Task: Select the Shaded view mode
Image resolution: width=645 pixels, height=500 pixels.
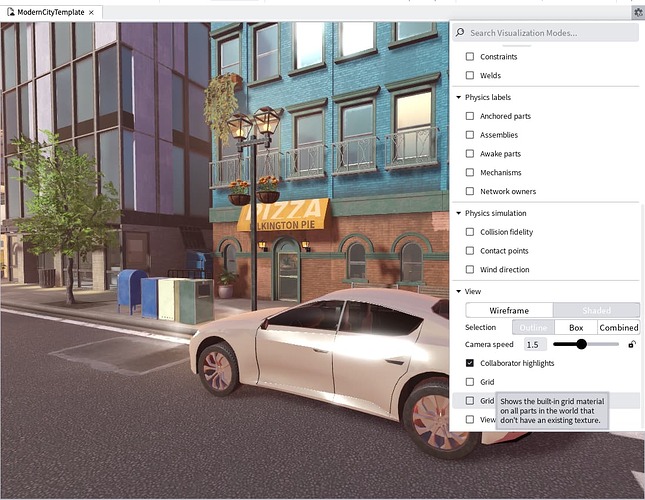Action: [x=596, y=310]
